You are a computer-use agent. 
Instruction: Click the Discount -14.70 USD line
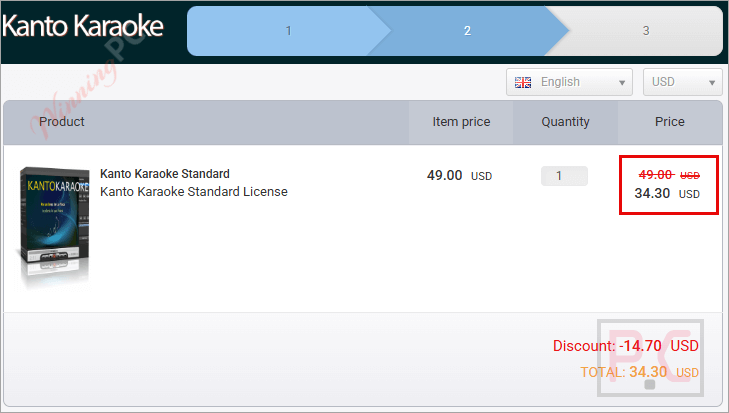626,346
